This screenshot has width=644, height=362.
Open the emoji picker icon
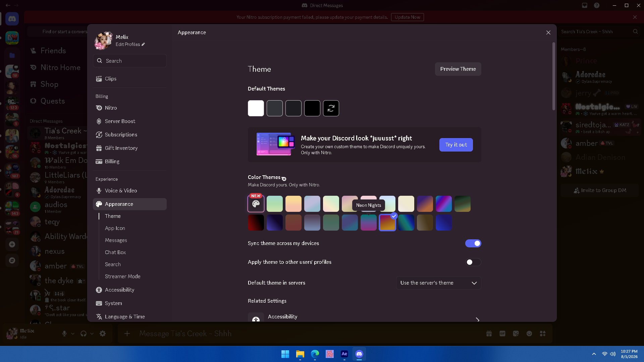click(529, 334)
